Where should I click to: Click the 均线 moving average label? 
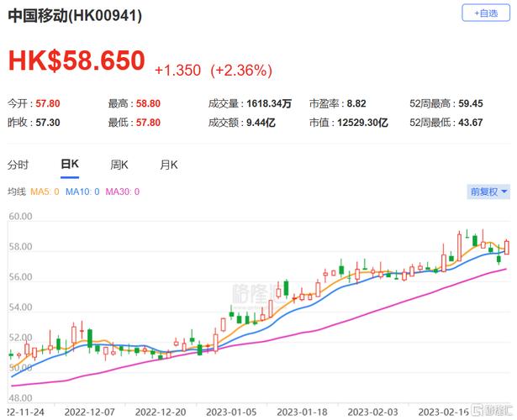[17, 192]
